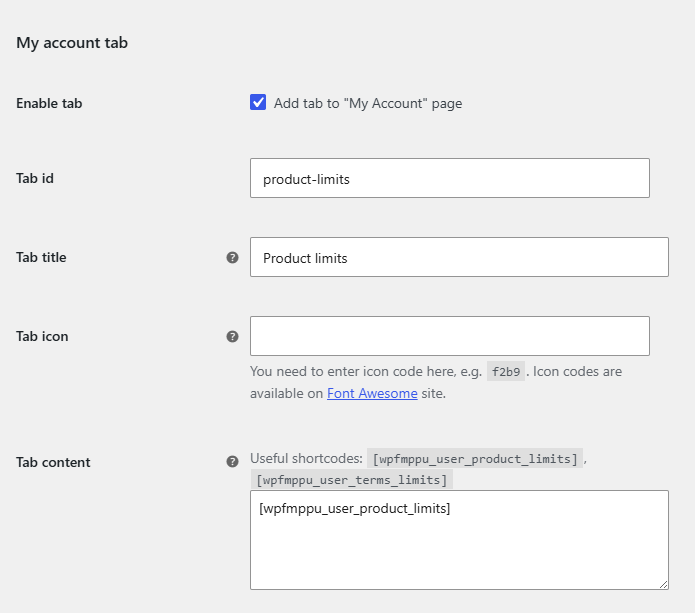Click the "Useful shortcodes:" text
This screenshot has height=613, width=695.
tap(306, 458)
